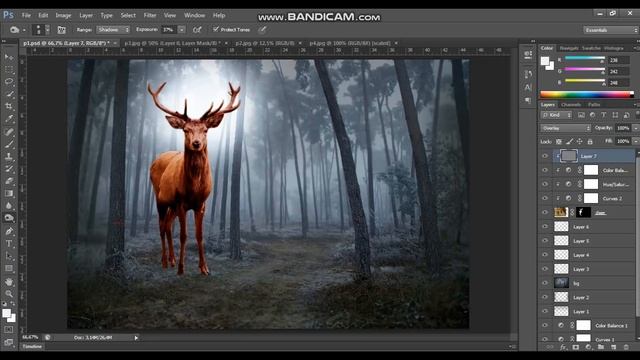Open the Filter menu
The height and width of the screenshot is (360, 640).
pyautogui.click(x=150, y=16)
